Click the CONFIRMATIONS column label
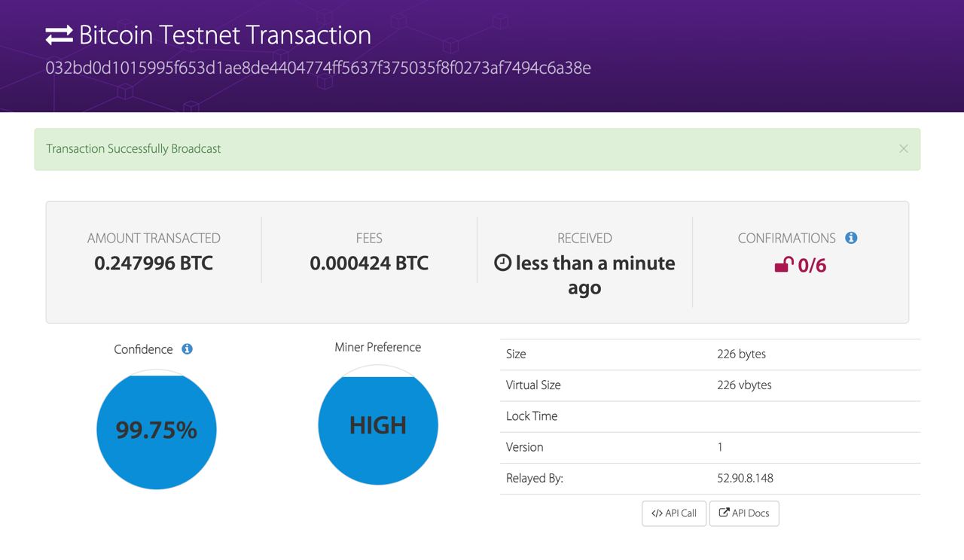Viewport: 964px width, 560px height. 786,239
